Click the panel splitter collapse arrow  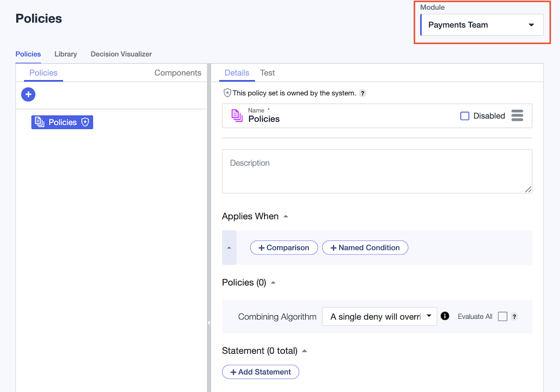(209, 323)
